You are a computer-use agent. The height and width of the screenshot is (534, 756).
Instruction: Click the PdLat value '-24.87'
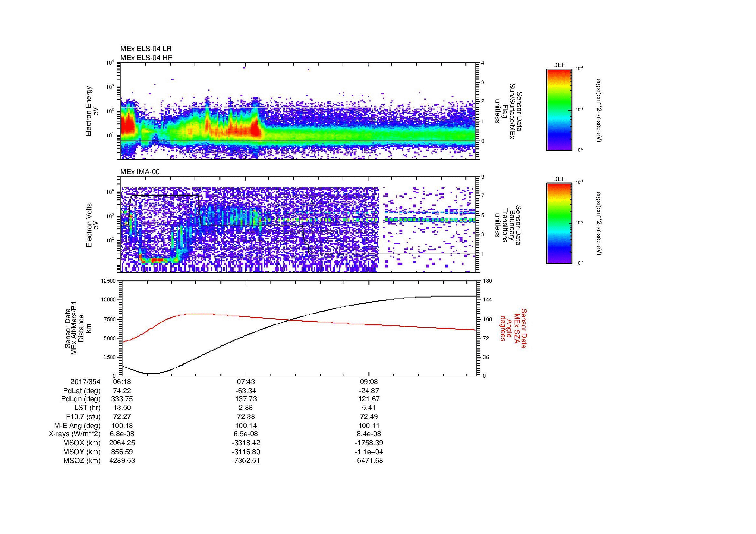click(x=369, y=391)
